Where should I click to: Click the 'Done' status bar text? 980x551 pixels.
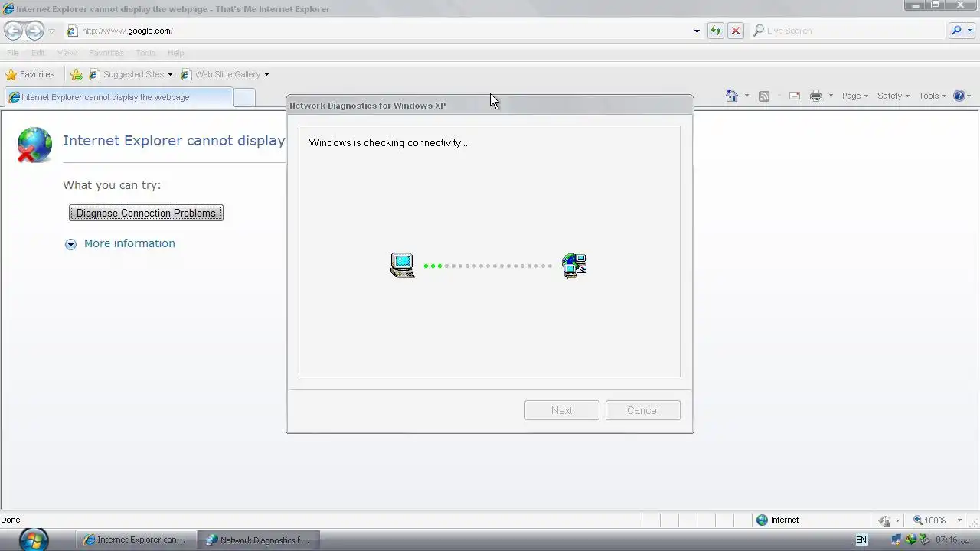(x=11, y=520)
